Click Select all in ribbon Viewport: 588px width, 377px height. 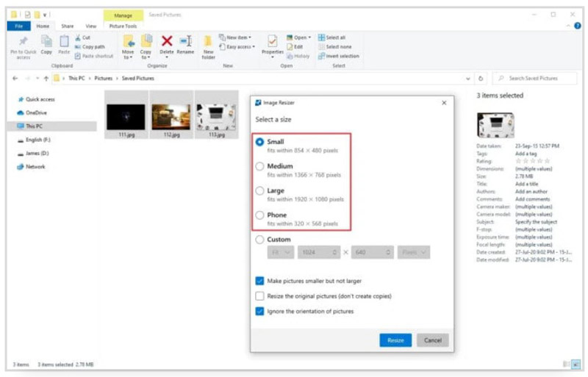click(x=332, y=37)
